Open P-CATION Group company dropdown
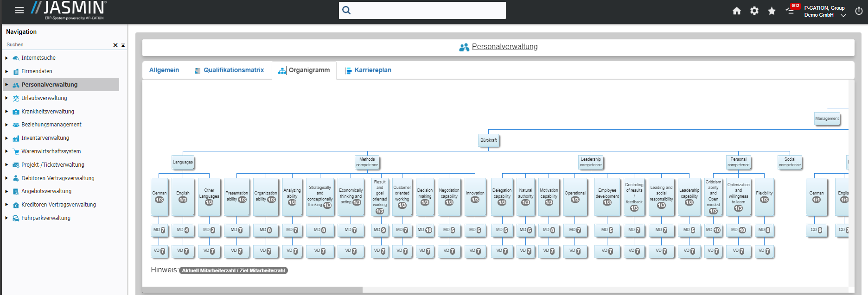The width and height of the screenshot is (868, 295). click(843, 15)
